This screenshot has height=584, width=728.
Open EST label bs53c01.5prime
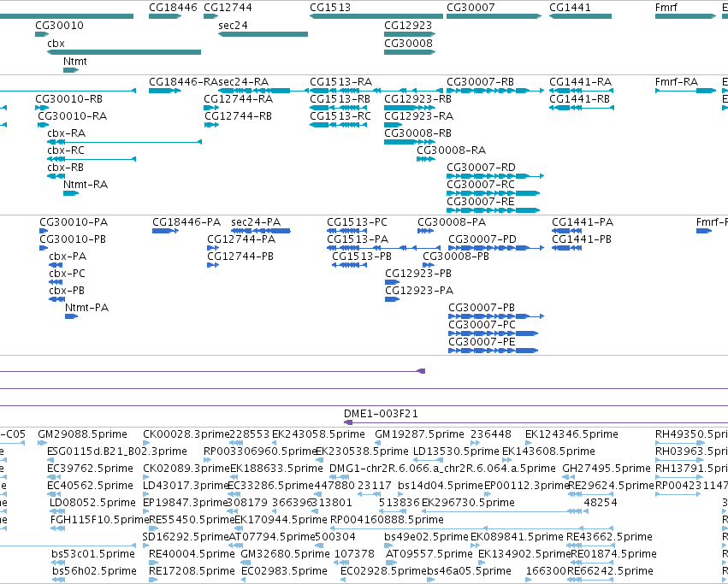pyautogui.click(x=93, y=554)
